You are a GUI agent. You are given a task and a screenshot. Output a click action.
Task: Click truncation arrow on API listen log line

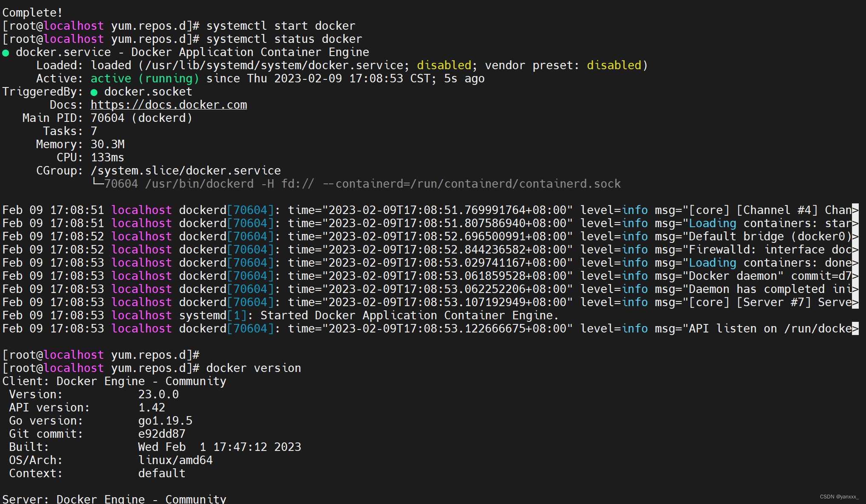click(855, 329)
